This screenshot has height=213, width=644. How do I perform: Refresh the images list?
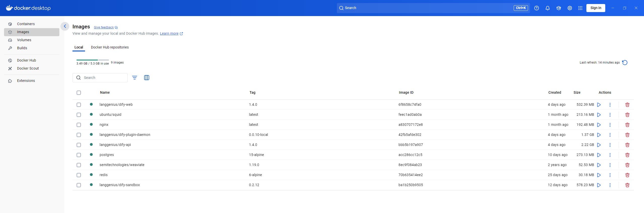tap(625, 63)
